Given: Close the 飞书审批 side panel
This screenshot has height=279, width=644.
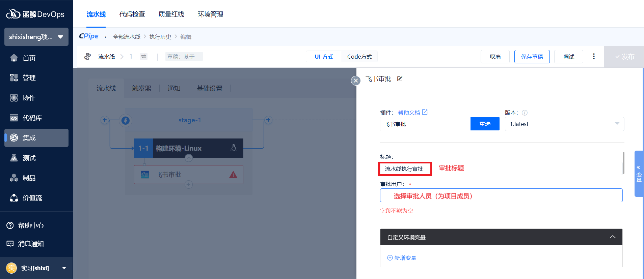Looking at the screenshot, I should coord(356,81).
